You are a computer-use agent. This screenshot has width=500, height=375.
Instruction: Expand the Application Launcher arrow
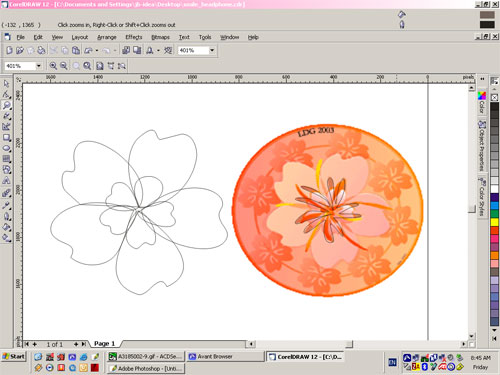click(158, 51)
